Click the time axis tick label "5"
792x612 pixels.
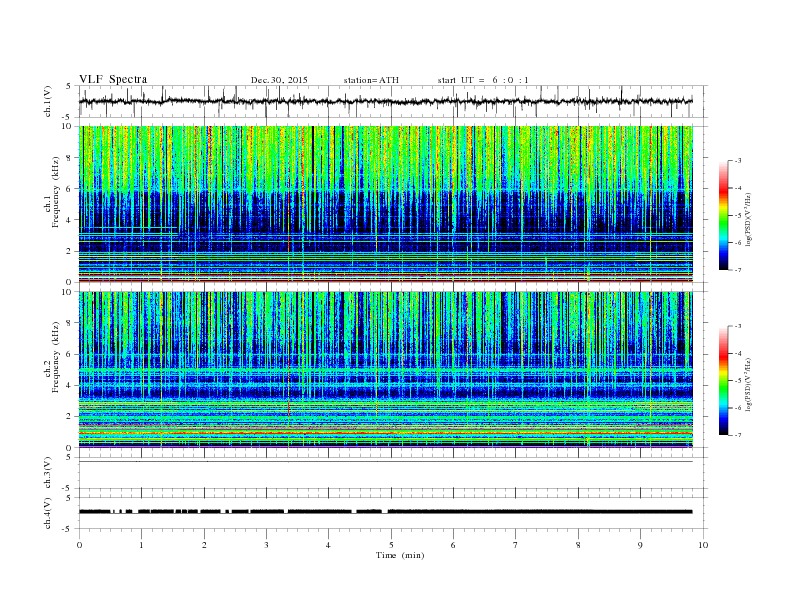tap(391, 545)
